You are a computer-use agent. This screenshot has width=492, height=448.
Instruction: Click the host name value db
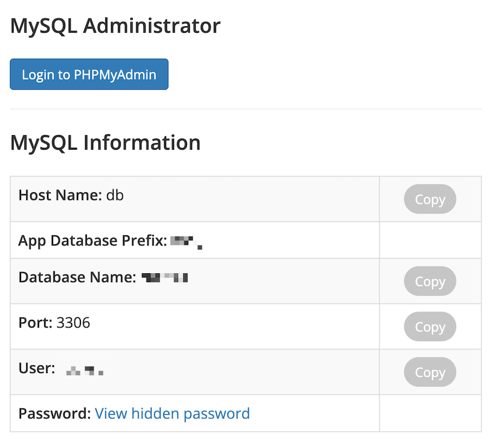click(115, 195)
